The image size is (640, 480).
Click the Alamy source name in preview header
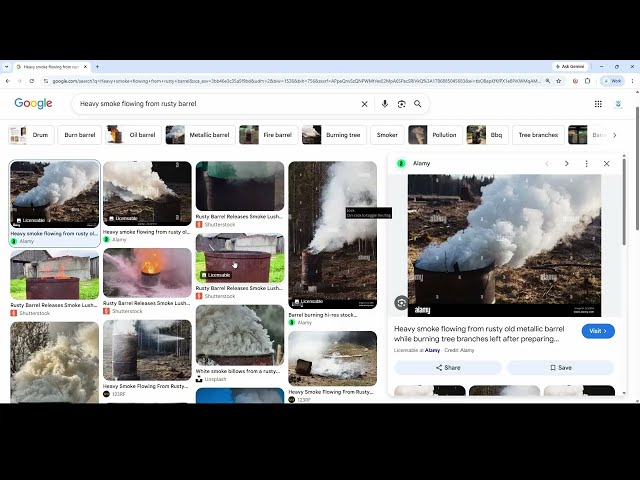(421, 163)
